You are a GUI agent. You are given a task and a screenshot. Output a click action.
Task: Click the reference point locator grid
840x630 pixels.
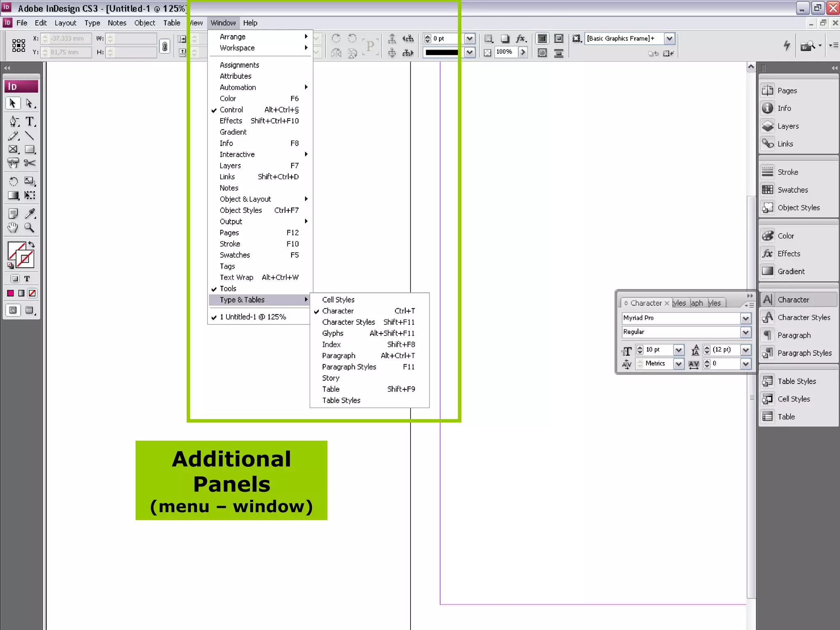(x=18, y=45)
